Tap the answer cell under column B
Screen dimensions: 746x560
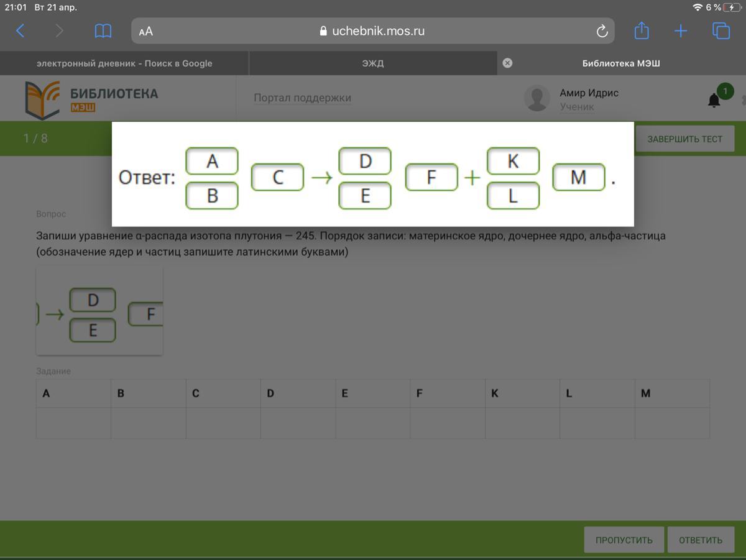[149, 423]
